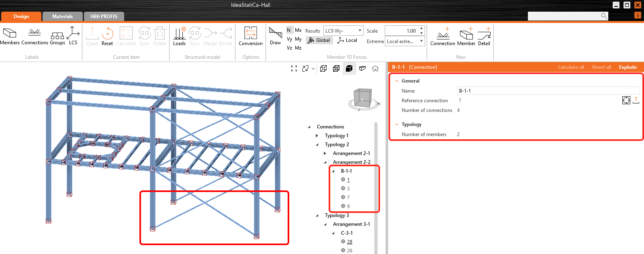Select connection 1 under B-1-1
This screenshot has width=644, height=254.
pos(348,180)
